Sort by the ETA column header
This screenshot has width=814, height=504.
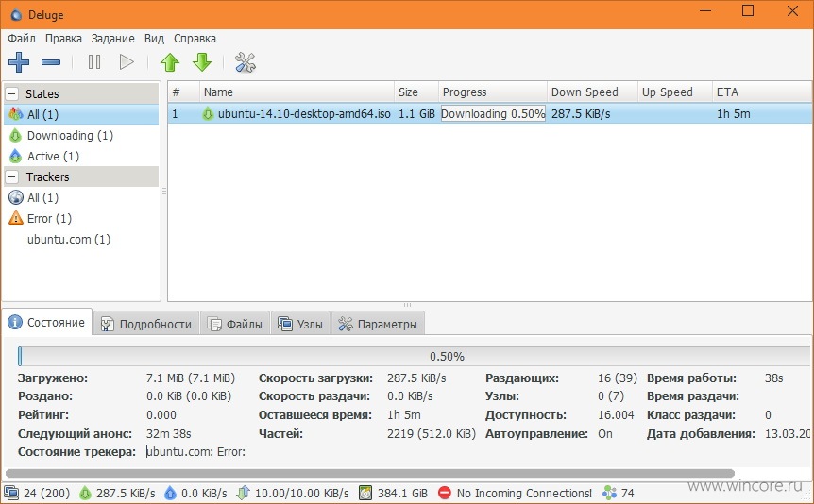[x=761, y=92]
